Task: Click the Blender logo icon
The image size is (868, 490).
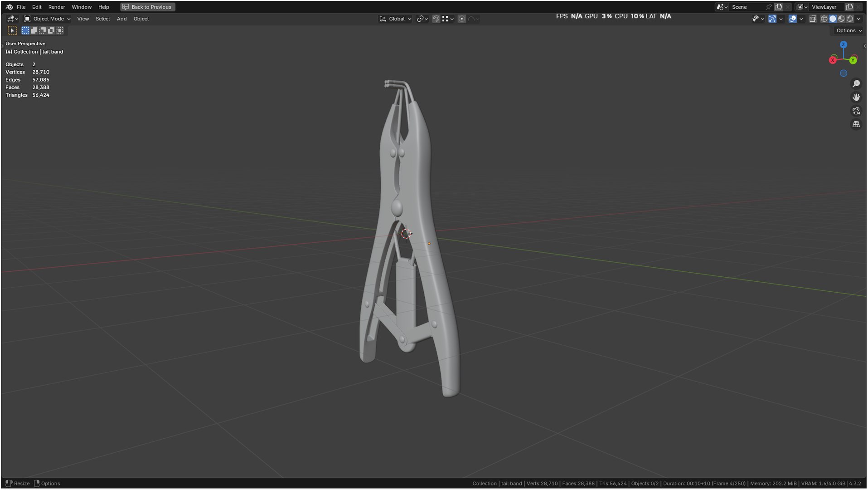Action: coord(9,7)
